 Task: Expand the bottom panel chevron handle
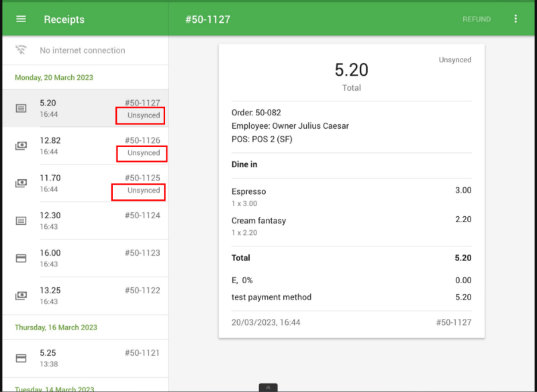point(268,387)
